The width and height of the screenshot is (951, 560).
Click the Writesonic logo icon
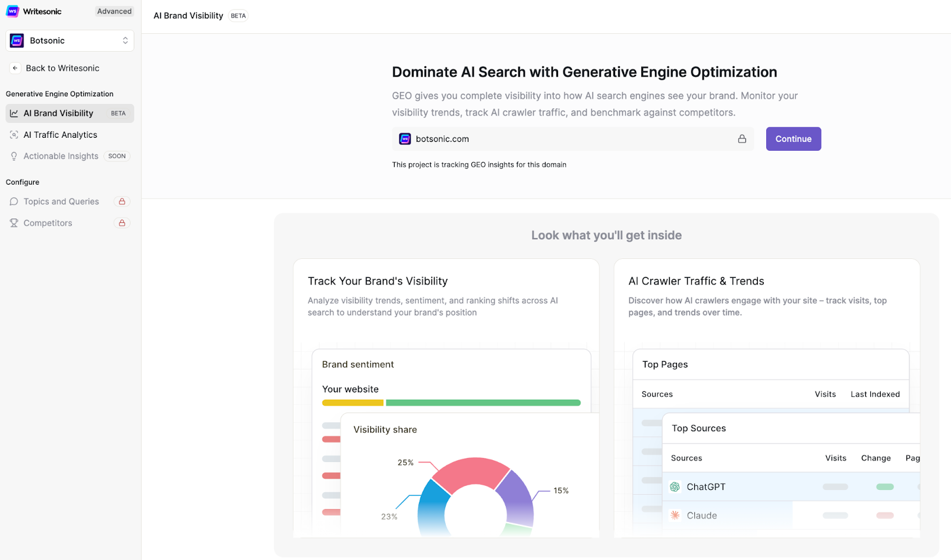(x=12, y=11)
